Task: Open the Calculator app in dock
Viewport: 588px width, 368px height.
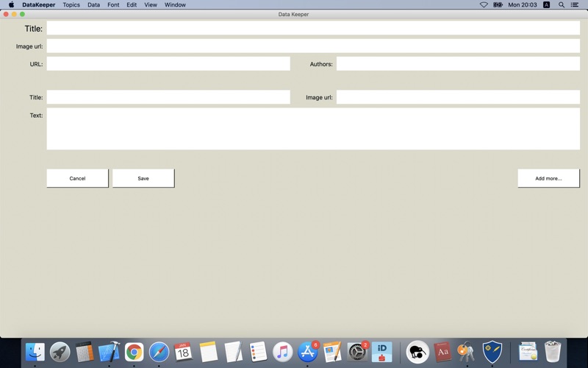Action: coord(85,352)
